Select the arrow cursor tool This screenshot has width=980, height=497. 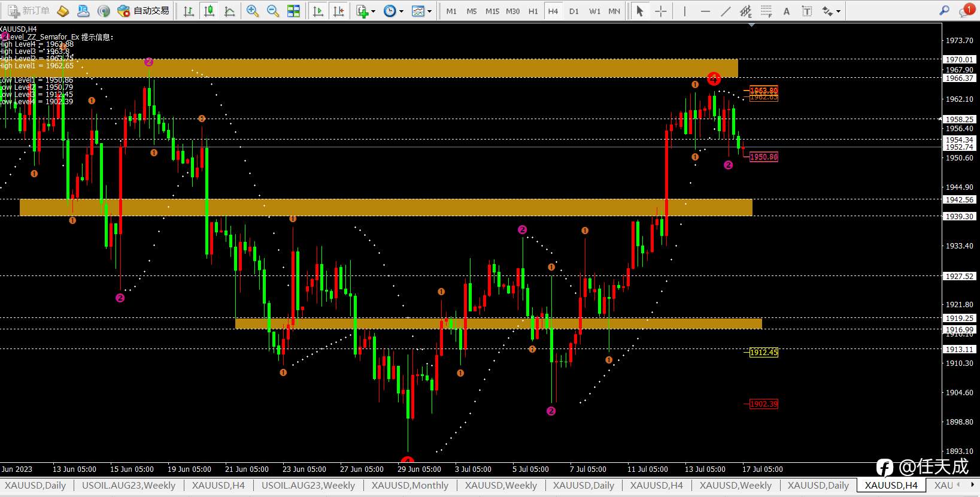pos(639,11)
